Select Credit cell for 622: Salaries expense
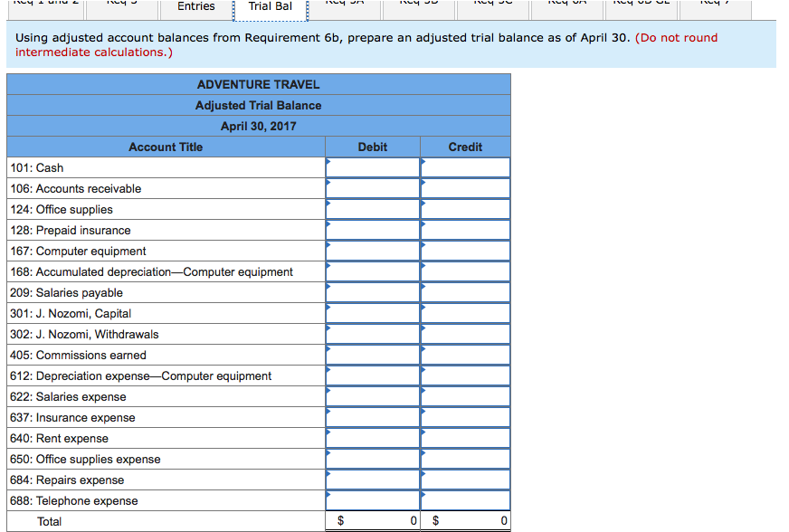The width and height of the screenshot is (789, 532). (465, 396)
